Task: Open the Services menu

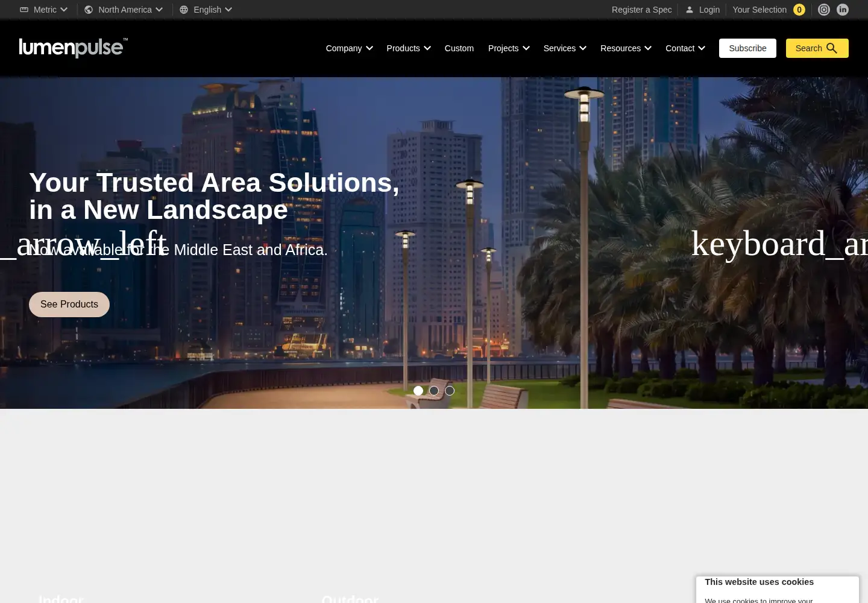Action: pyautogui.click(x=565, y=48)
